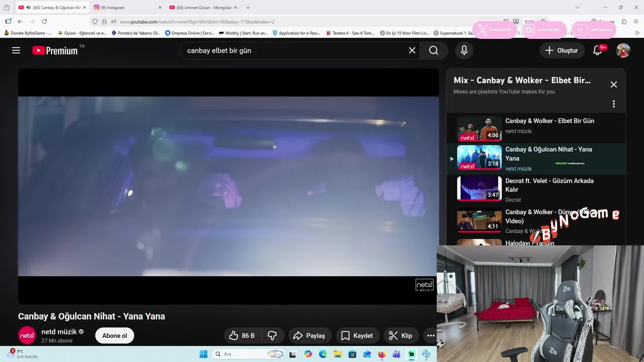
Task: Open the Donate ByNoGame bookmark
Action: (28, 33)
